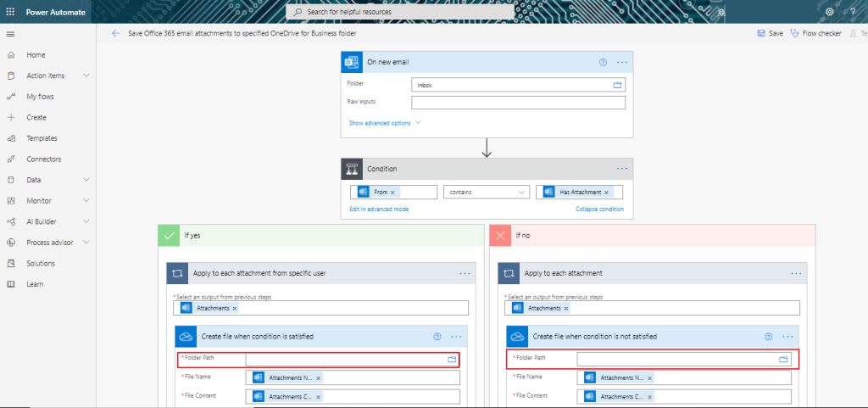Expand the AI Builder section chevron
868x408 pixels.
(86, 221)
